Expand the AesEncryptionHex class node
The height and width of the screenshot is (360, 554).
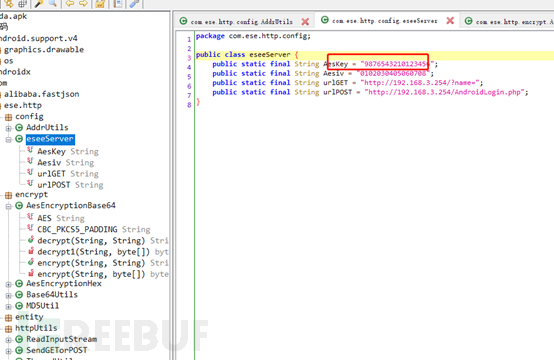pos(8,284)
